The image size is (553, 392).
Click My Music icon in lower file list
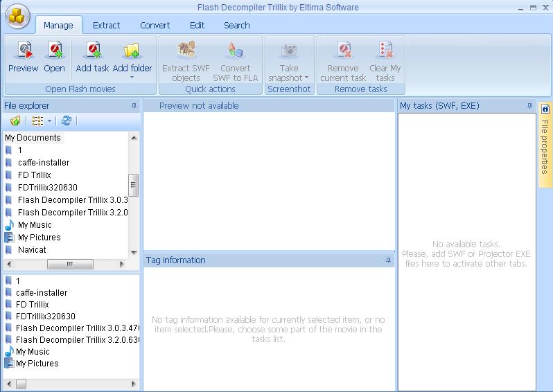pyautogui.click(x=9, y=351)
